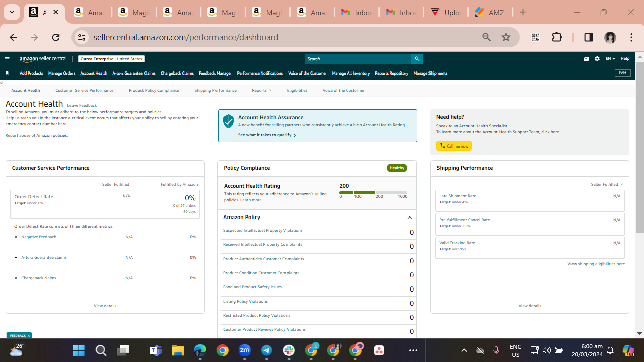The height and width of the screenshot is (362, 644).
Task: Click View details under Shipping Performance
Action: [x=530, y=306]
